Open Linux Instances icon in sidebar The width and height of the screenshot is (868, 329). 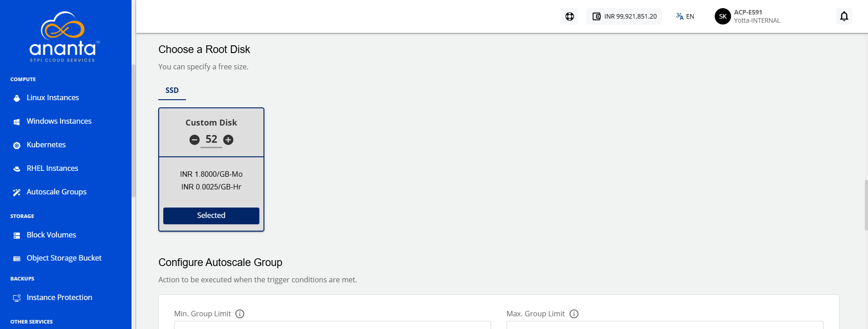point(17,98)
